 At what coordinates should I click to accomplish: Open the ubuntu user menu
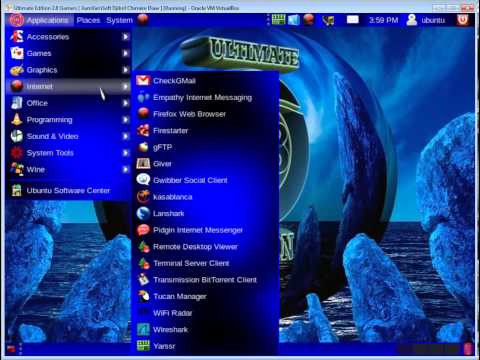click(426, 20)
